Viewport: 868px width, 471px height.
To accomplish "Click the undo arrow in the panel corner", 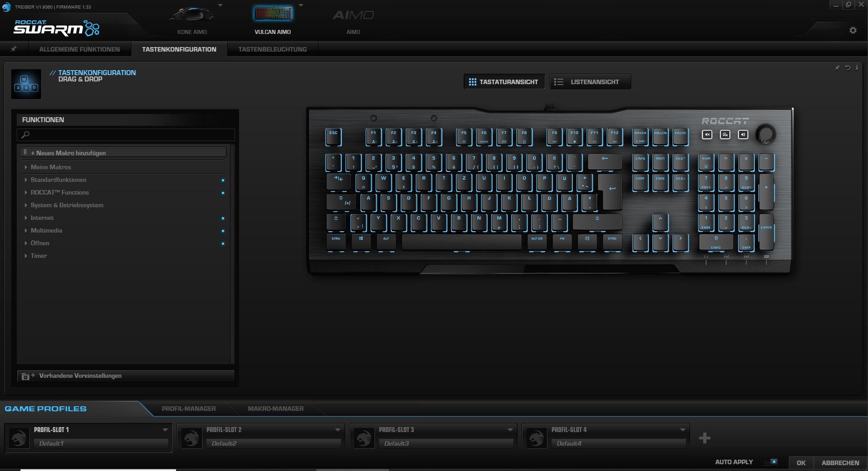I will (847, 68).
